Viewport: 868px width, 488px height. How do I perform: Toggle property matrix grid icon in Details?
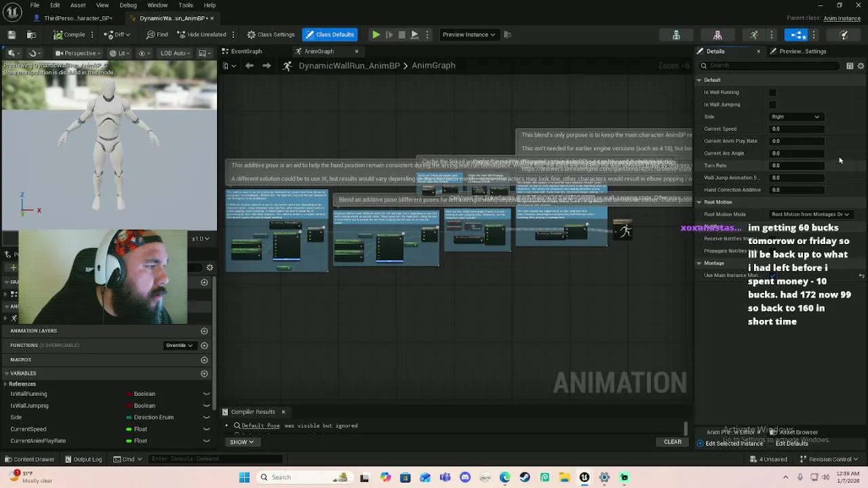click(850, 66)
